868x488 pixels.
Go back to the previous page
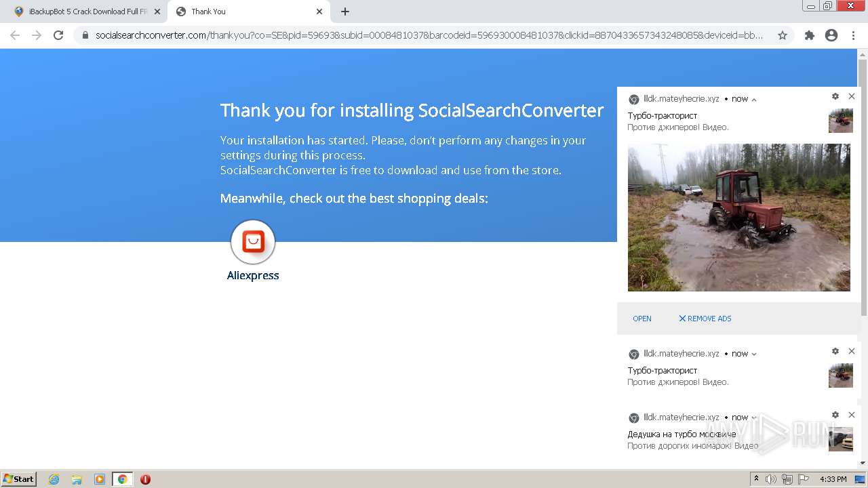point(15,35)
